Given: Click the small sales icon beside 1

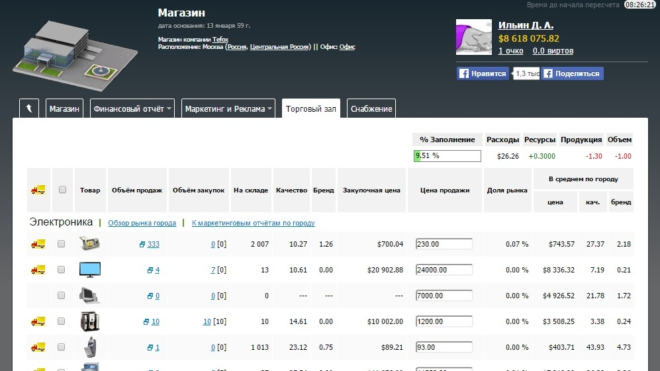Looking at the screenshot, I should click(x=149, y=347).
